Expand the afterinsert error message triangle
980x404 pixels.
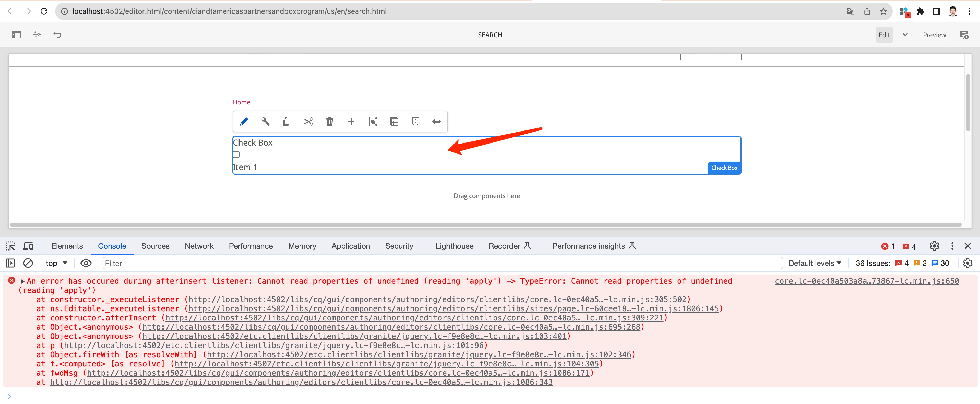[x=22, y=281]
